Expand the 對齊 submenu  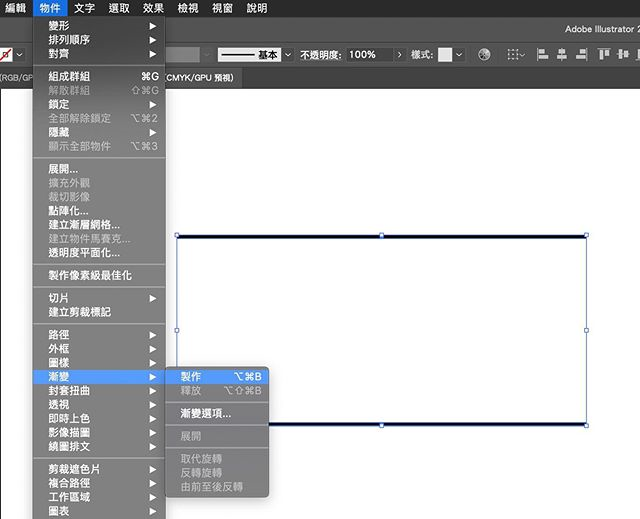pos(99,53)
